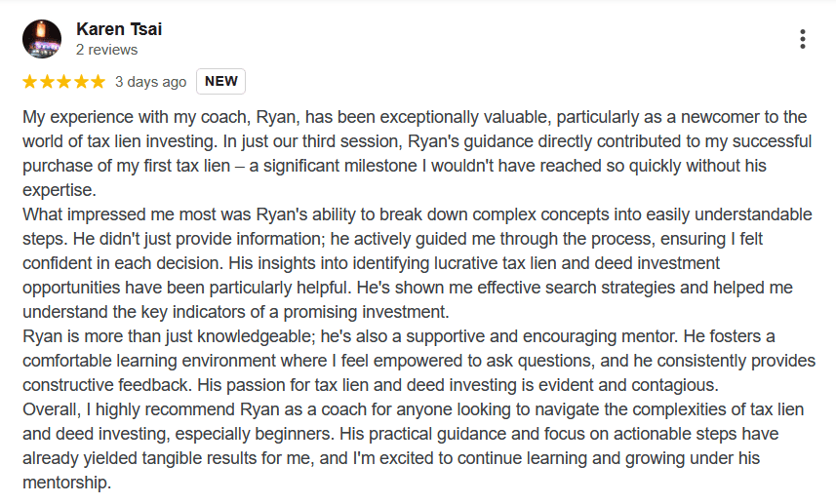Click the NEW badge on the review
The image size is (836, 504).
coord(221,82)
